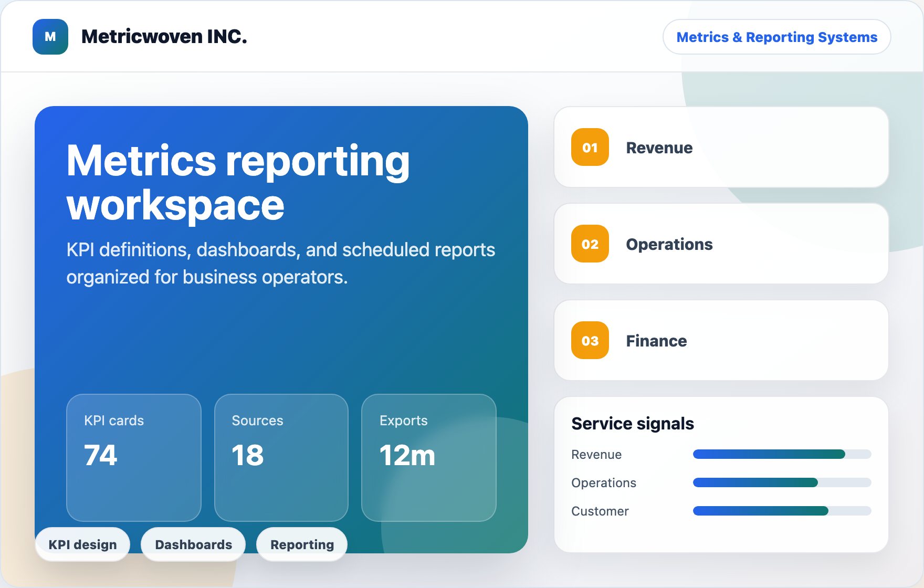Screen dimensions: 924x588
Task: Select the Dashboards tag
Action: coord(193,544)
